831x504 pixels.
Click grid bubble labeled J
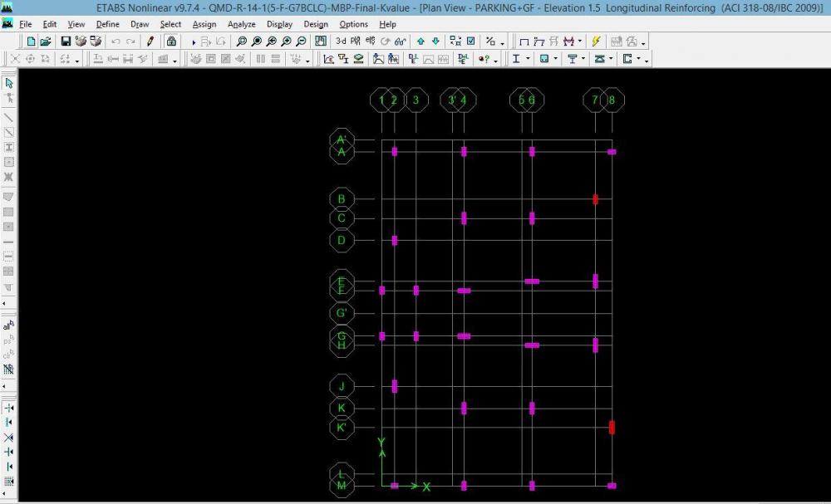[x=342, y=386]
